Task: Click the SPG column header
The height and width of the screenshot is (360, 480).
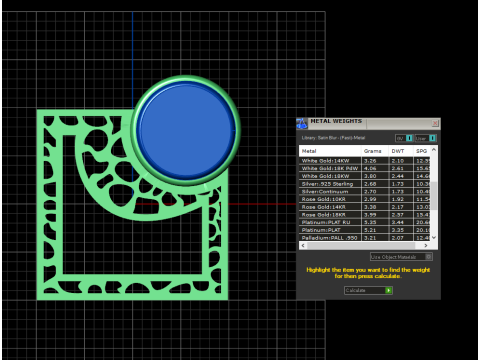Action: (422, 151)
